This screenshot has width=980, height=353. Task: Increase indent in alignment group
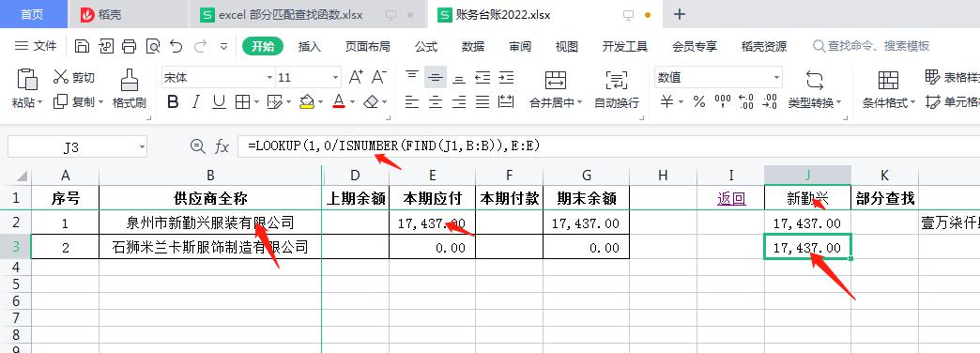point(506,78)
